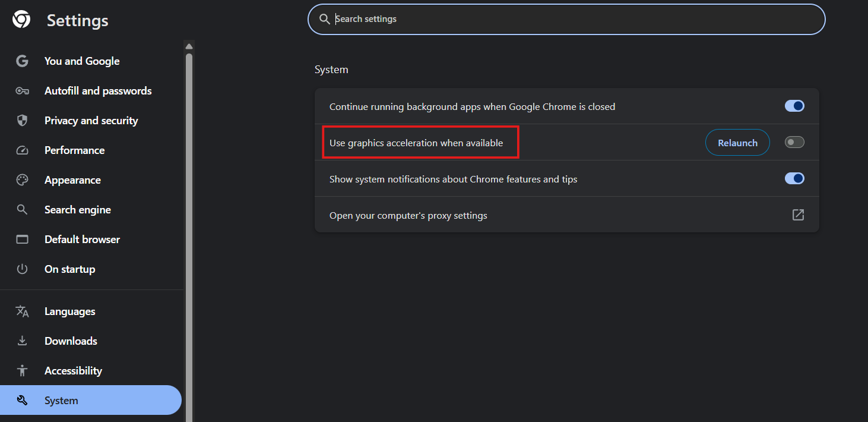Click the palette icon for Appearance

click(22, 180)
